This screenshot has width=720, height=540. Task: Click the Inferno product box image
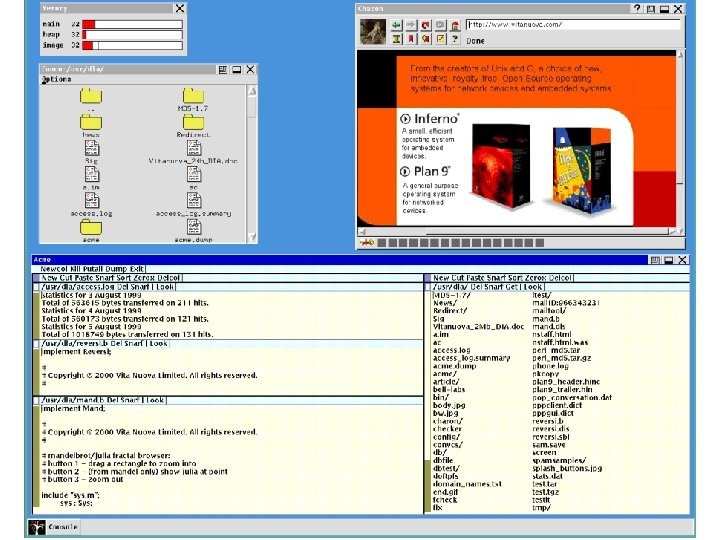[501, 166]
